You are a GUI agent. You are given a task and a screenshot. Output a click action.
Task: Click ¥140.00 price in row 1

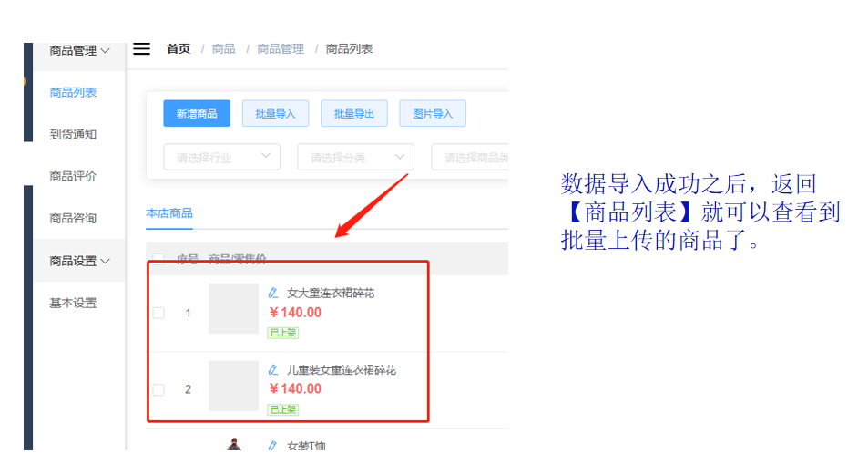(295, 313)
